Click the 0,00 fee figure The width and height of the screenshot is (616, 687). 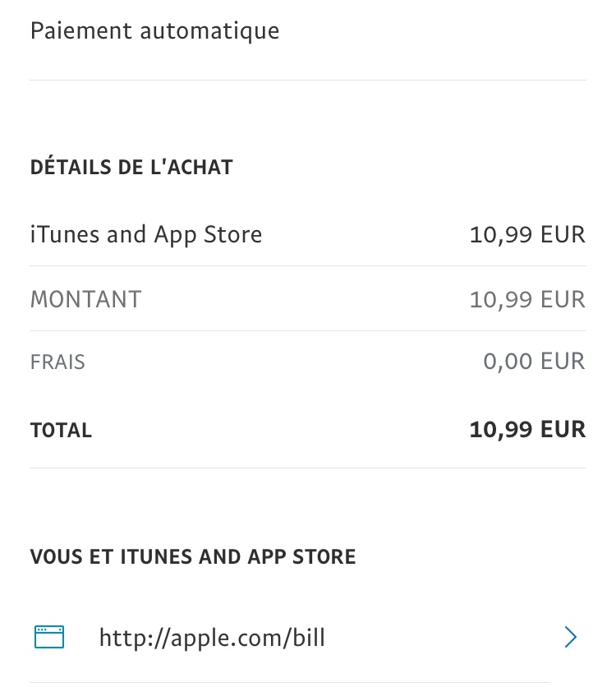(x=508, y=362)
